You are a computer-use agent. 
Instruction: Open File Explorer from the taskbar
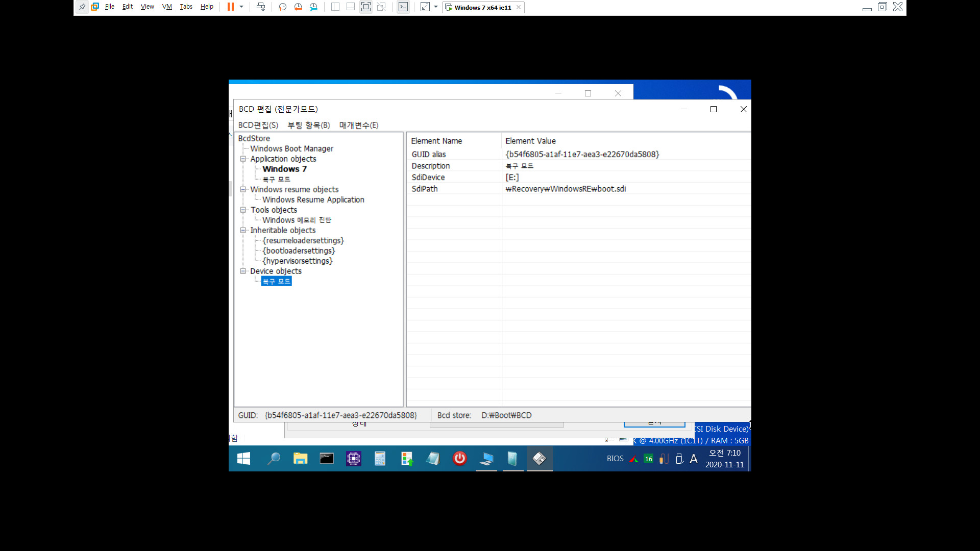point(300,459)
